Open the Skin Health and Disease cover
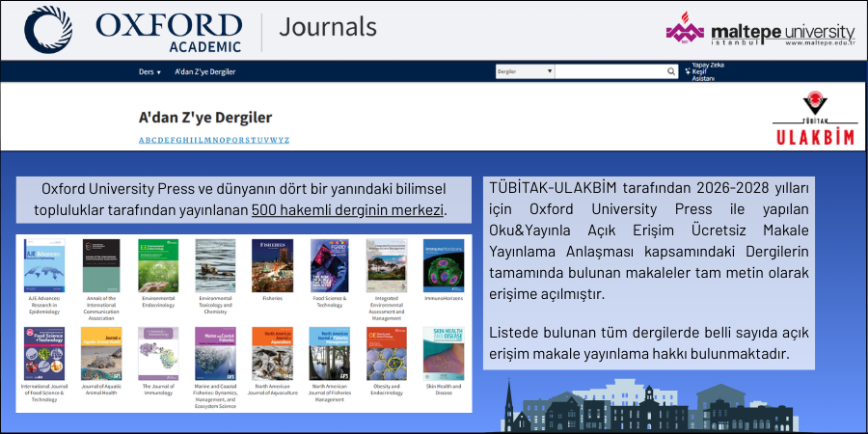Screen dimensions: 868x434 point(444,353)
